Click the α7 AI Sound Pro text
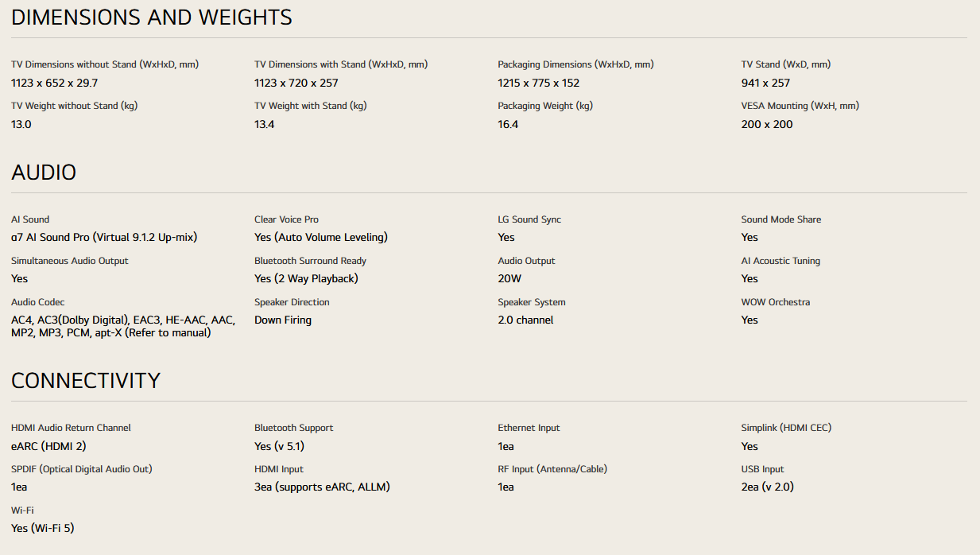Screen dimensions: 980x555 [104, 237]
